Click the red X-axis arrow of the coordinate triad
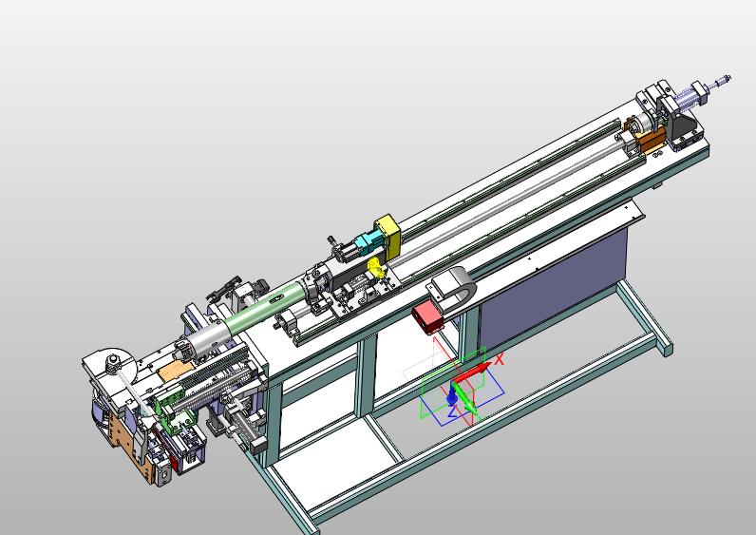Viewport: 756px width, 535px height. coord(474,373)
